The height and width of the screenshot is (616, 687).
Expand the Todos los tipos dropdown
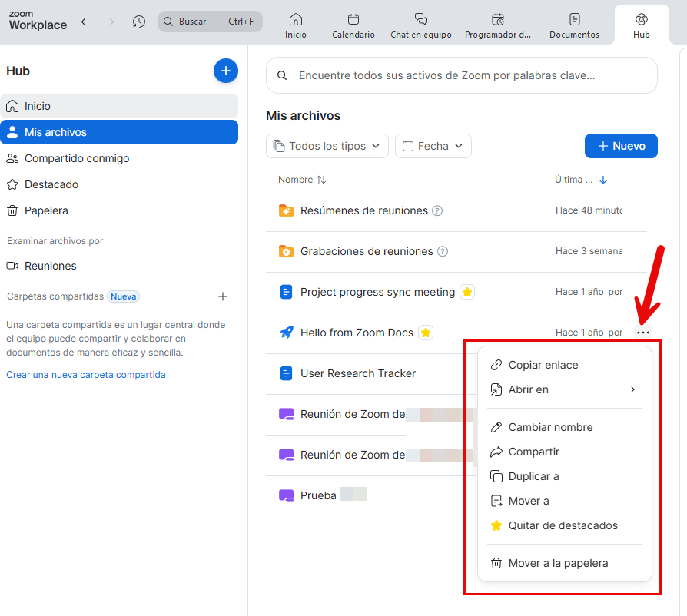point(327,146)
